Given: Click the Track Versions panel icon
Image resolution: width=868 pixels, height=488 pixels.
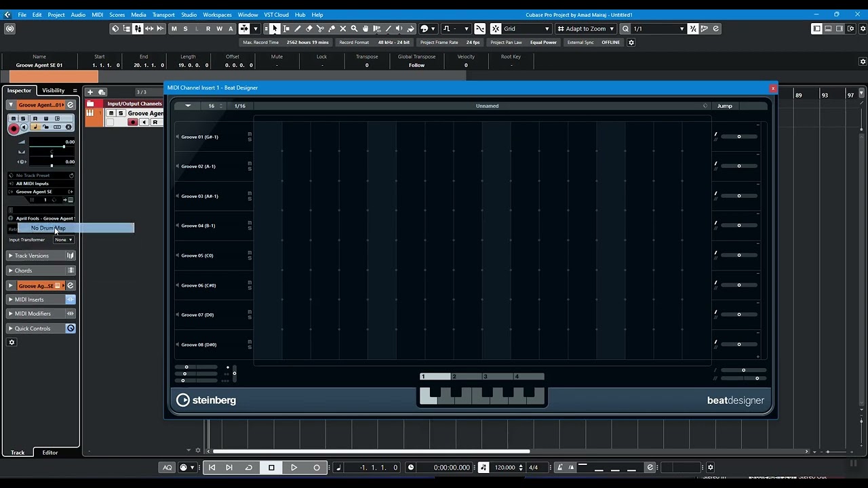Looking at the screenshot, I should tap(70, 256).
